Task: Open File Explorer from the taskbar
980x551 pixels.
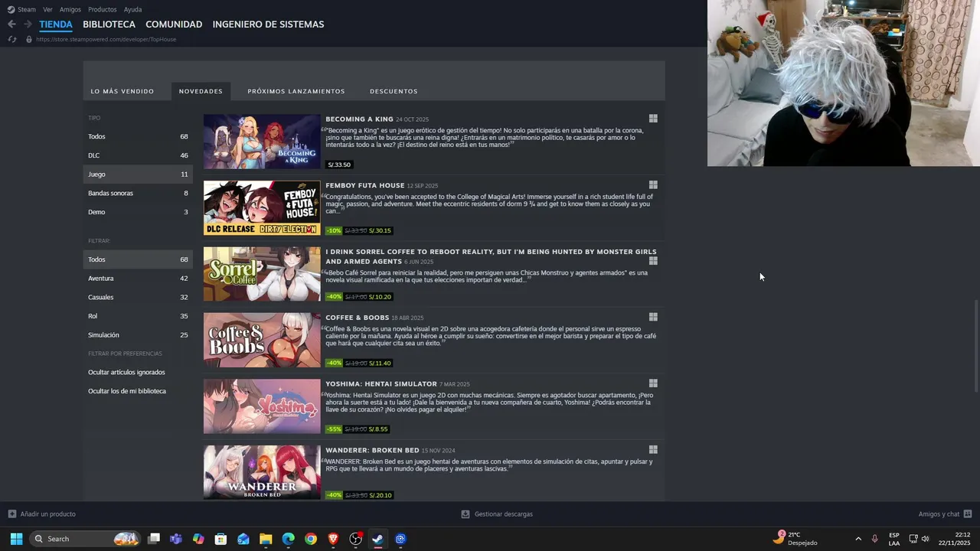Action: [266, 539]
